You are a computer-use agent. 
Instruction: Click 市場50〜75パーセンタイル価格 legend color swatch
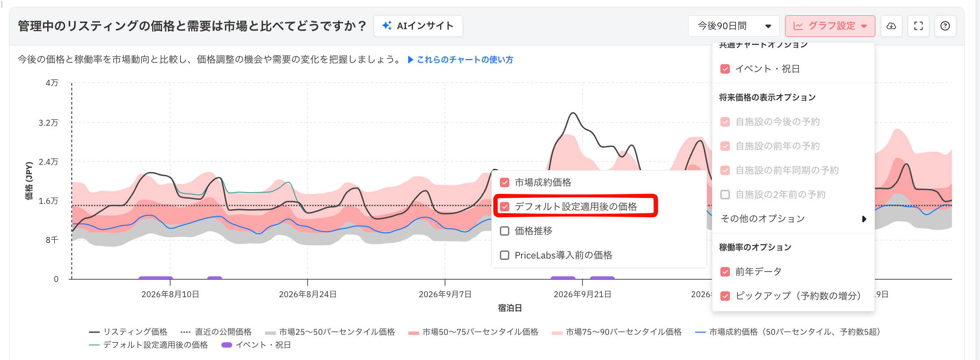coord(414,333)
